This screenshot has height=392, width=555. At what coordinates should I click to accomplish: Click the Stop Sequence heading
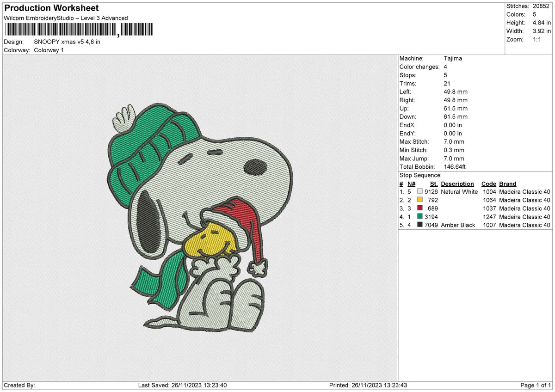420,175
